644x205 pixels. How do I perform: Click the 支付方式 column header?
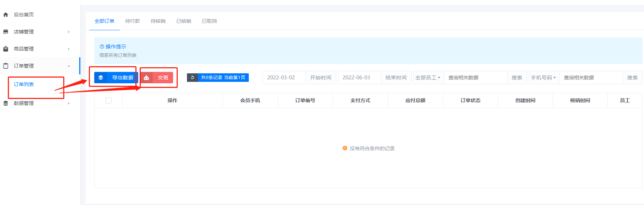[360, 100]
